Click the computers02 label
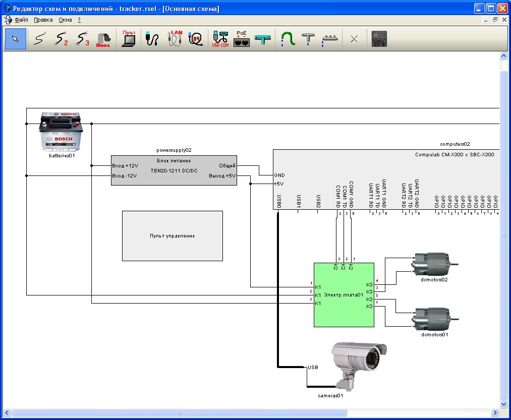 [x=455, y=144]
